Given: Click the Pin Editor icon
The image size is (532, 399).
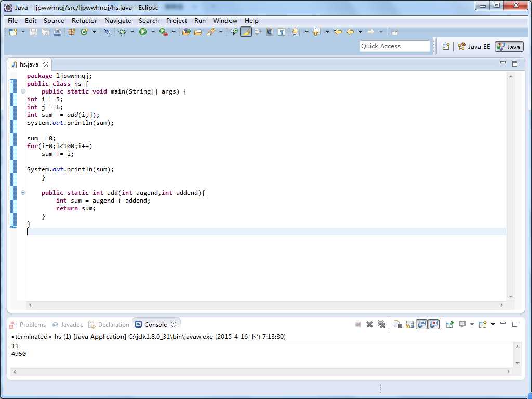Looking at the screenshot, I should (x=395, y=32).
